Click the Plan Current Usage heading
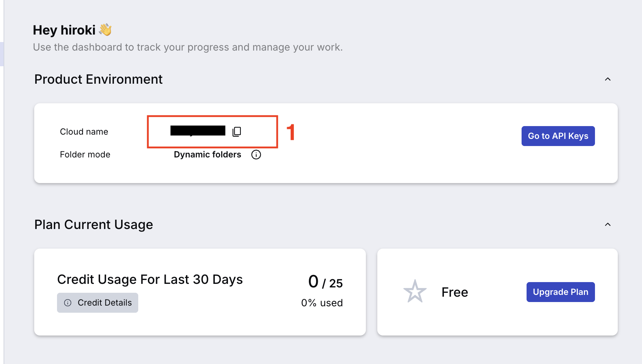Viewport: 642px width, 364px height. pos(94,224)
